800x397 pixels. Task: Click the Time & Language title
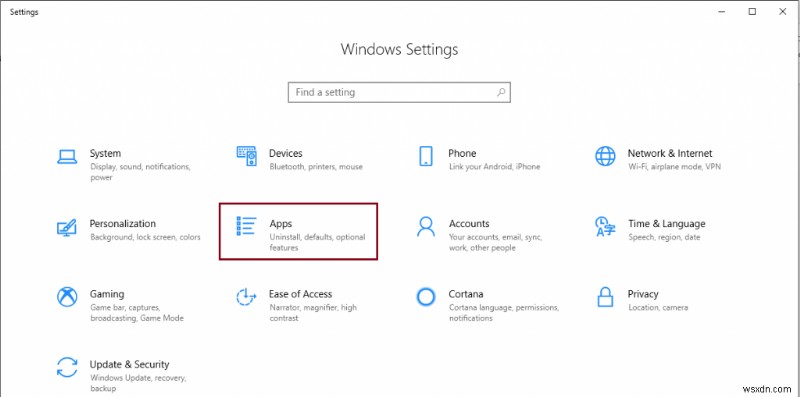click(666, 224)
